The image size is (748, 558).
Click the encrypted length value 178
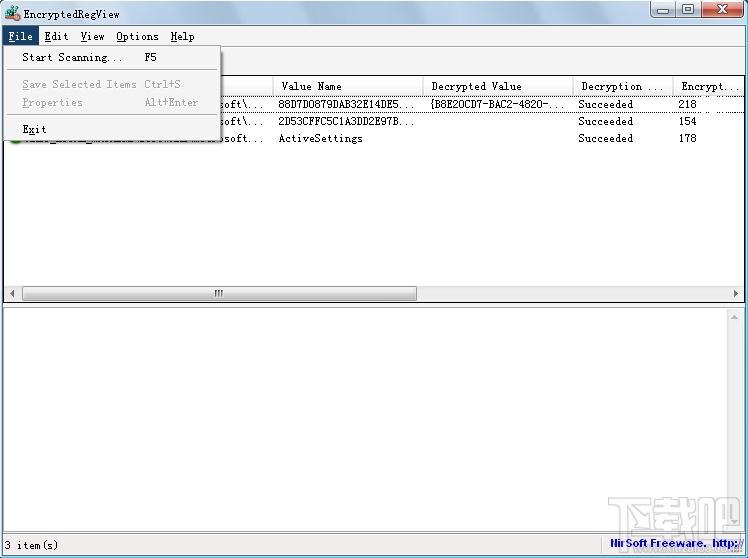687,138
